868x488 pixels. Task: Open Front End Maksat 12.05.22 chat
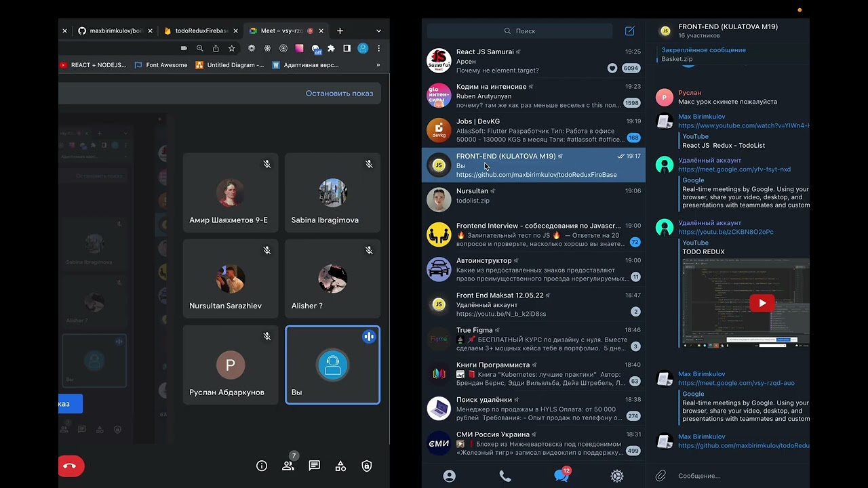coord(534,304)
